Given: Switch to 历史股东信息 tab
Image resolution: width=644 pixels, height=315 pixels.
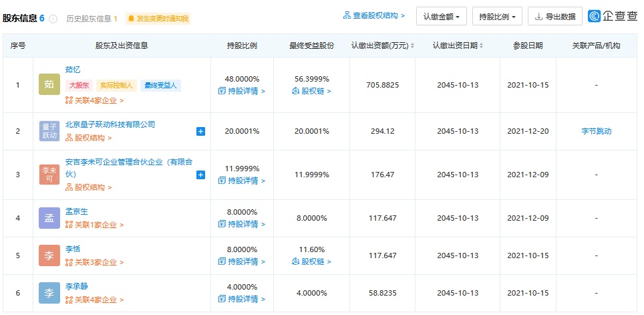Looking at the screenshot, I should (x=92, y=19).
